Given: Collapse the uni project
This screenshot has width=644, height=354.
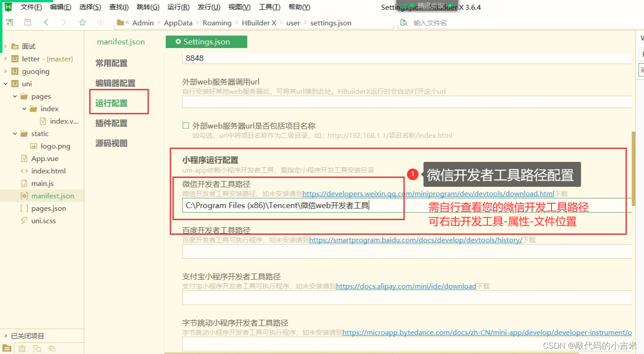Looking at the screenshot, I should point(5,84).
